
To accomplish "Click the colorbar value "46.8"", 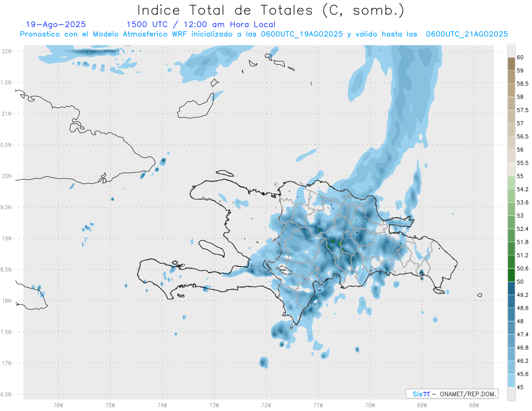I will click(x=522, y=348).
